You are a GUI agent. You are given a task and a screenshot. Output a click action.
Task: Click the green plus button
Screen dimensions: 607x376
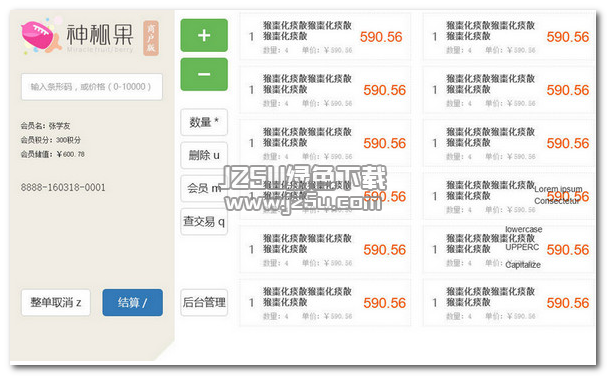pos(204,35)
